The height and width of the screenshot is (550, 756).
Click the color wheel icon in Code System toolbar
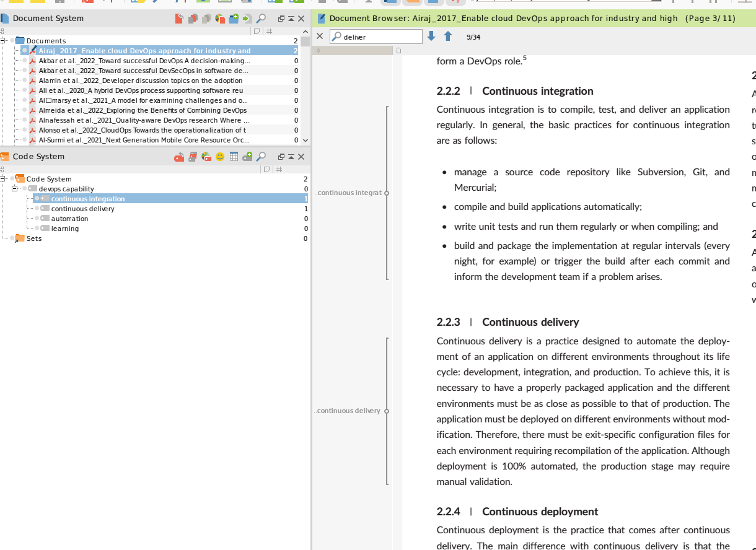[x=206, y=157]
